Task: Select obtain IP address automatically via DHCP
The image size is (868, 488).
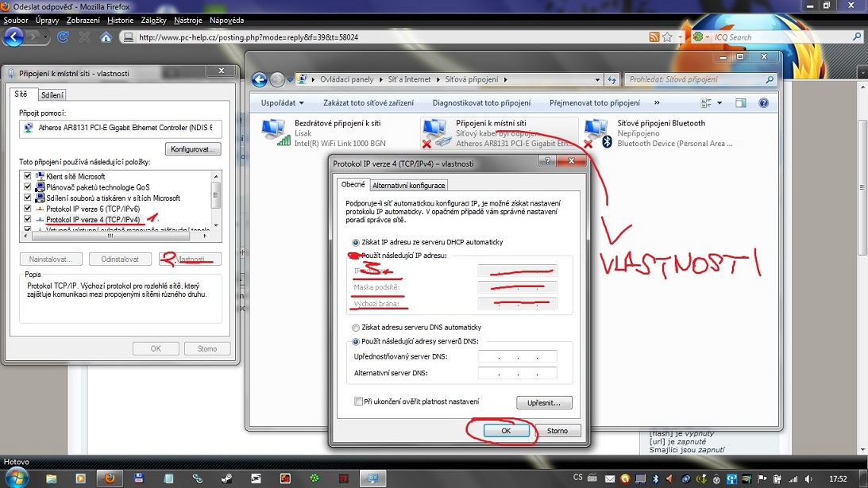Action: (x=356, y=242)
